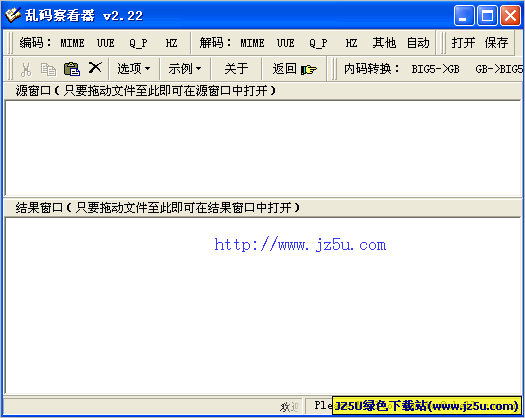Convert using BIG5->GB button
This screenshot has width=525, height=418.
435,69
